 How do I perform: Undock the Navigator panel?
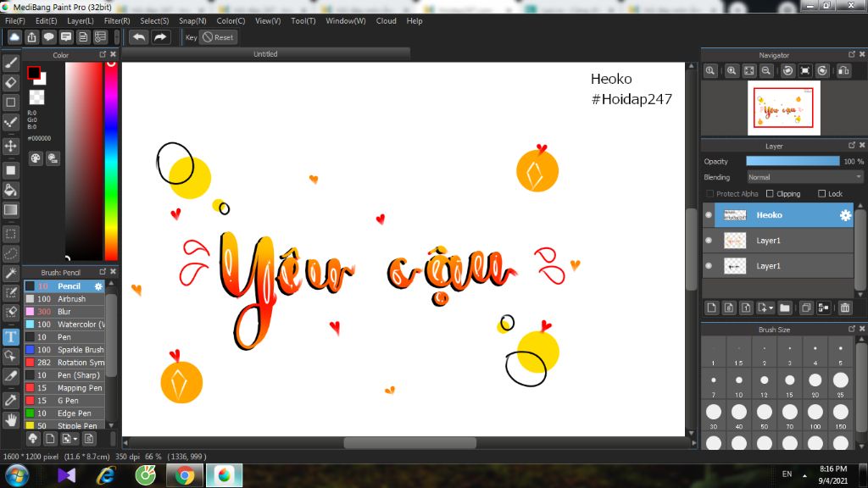(x=851, y=54)
